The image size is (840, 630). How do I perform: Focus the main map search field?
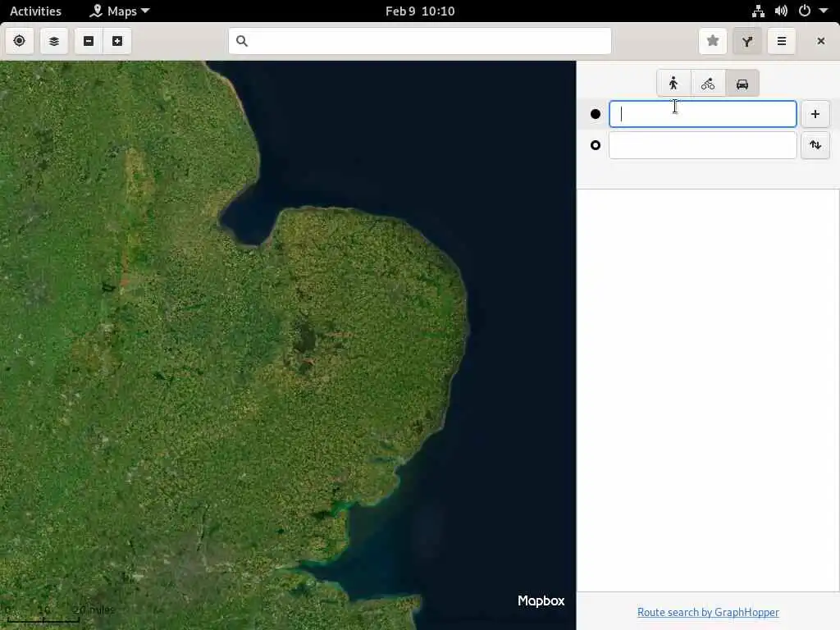(x=420, y=41)
